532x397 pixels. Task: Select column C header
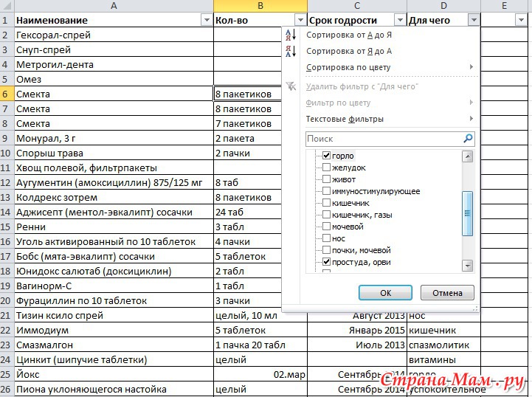(357, 6)
